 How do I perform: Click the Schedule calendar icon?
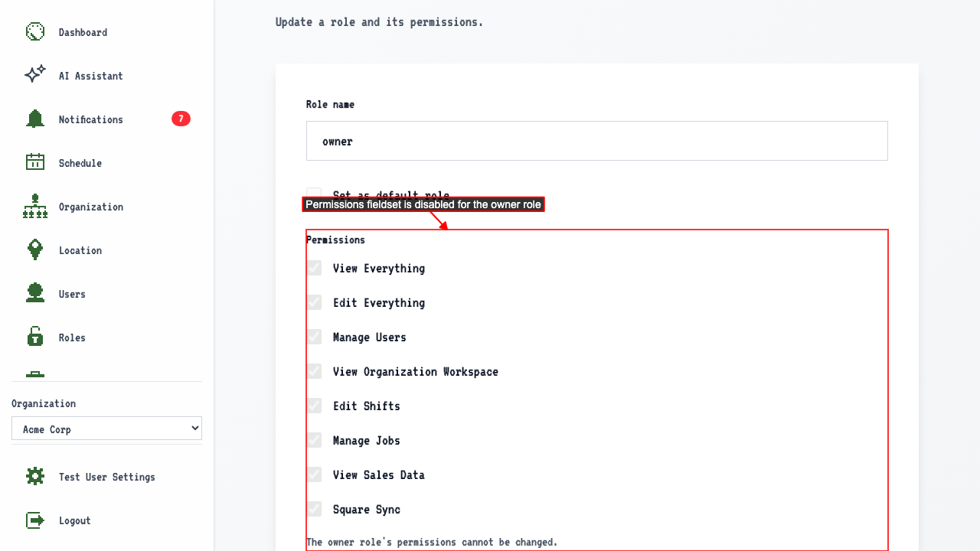[35, 162]
